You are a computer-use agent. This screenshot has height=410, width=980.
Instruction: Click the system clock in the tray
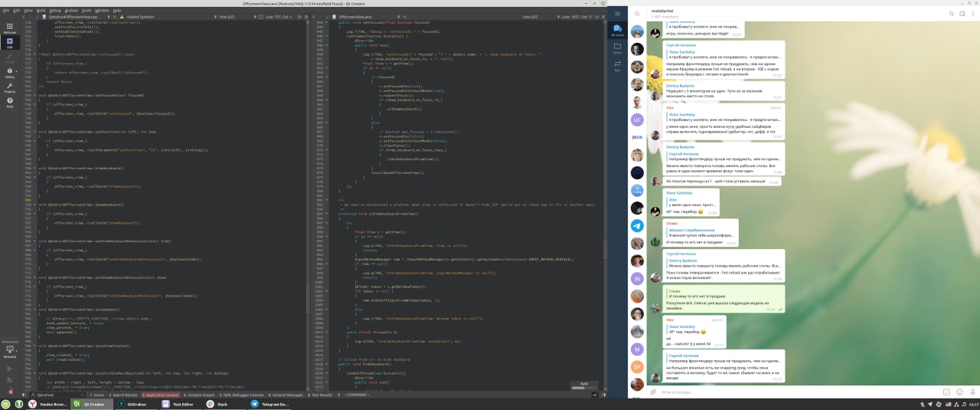click(972, 404)
